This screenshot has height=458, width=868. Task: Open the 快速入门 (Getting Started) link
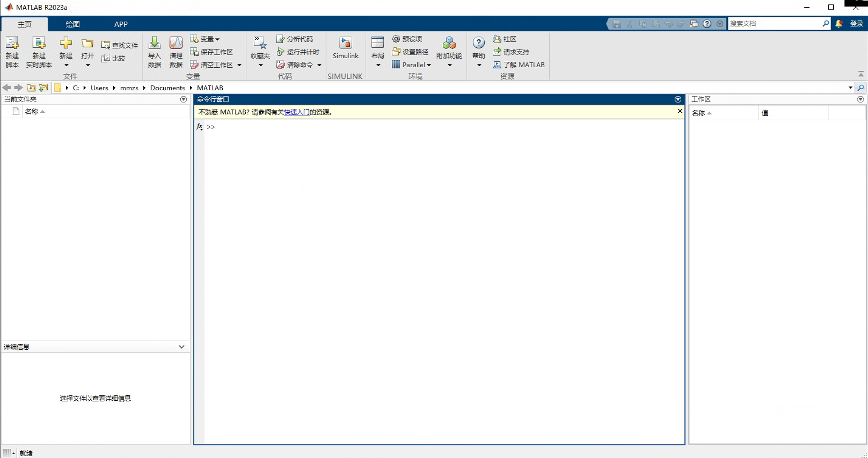297,112
